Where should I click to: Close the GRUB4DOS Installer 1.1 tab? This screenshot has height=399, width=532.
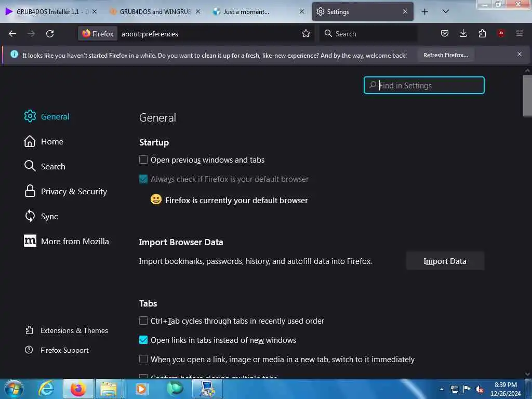tap(95, 11)
